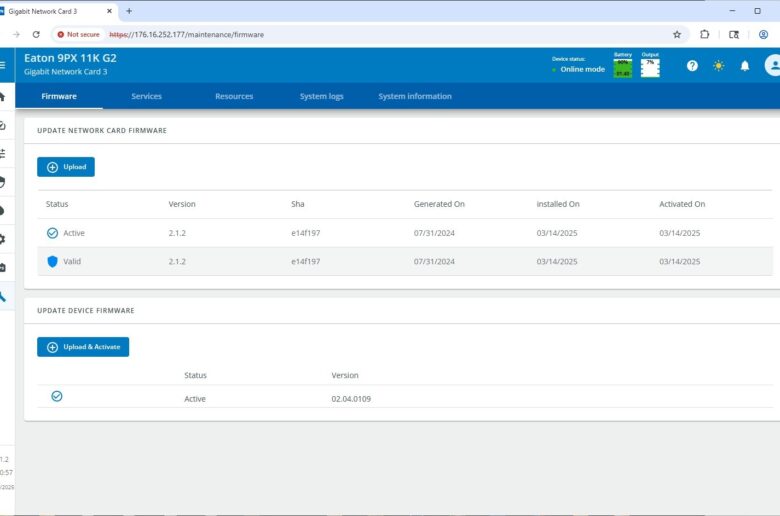Open the System logs tab
This screenshot has width=780, height=516.
(x=321, y=96)
